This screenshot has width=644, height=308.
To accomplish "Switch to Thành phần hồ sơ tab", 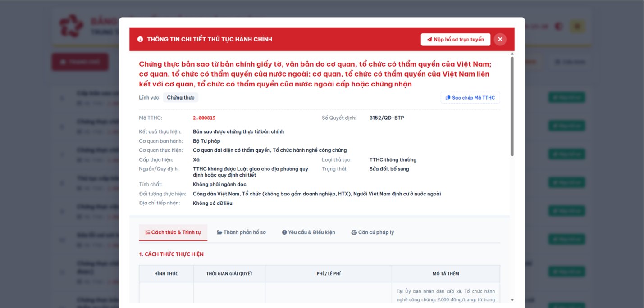I will [x=241, y=232].
